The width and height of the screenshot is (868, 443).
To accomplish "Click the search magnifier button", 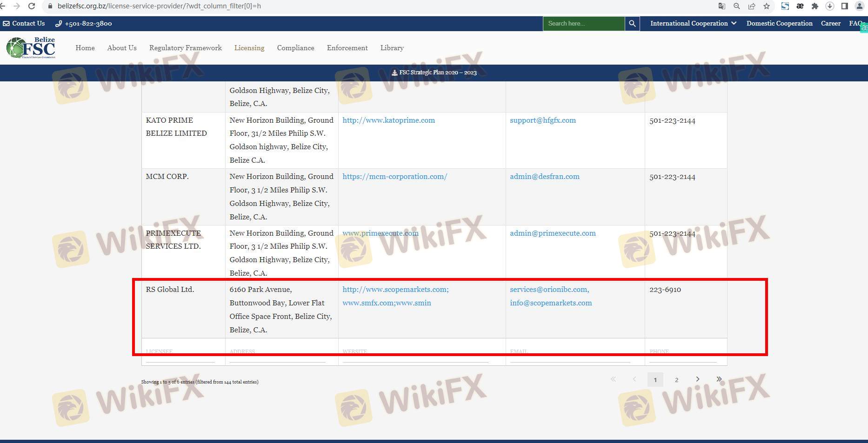I will (x=632, y=24).
